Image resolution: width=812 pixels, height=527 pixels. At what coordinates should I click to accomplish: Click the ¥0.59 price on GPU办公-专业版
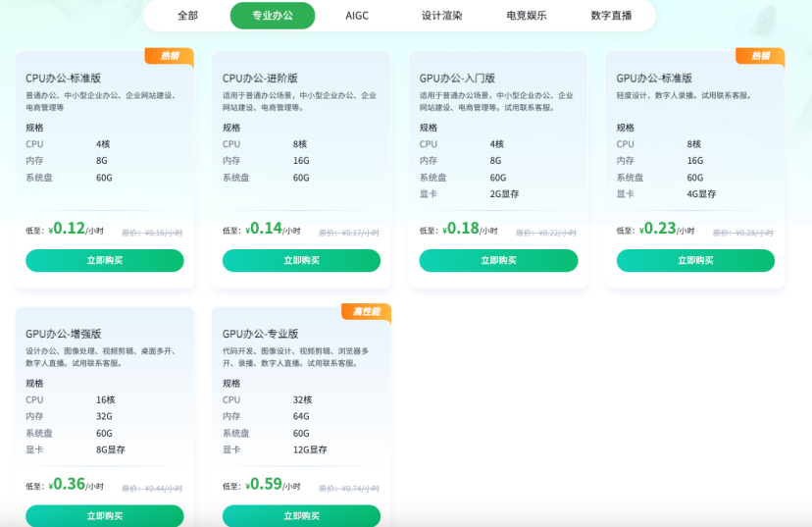(264, 484)
